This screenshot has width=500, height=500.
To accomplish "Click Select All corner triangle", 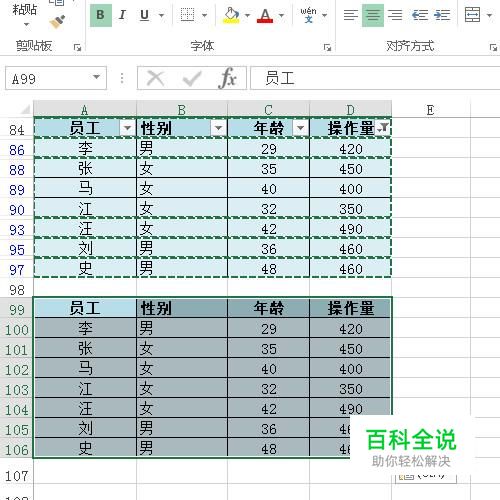I will (25, 109).
